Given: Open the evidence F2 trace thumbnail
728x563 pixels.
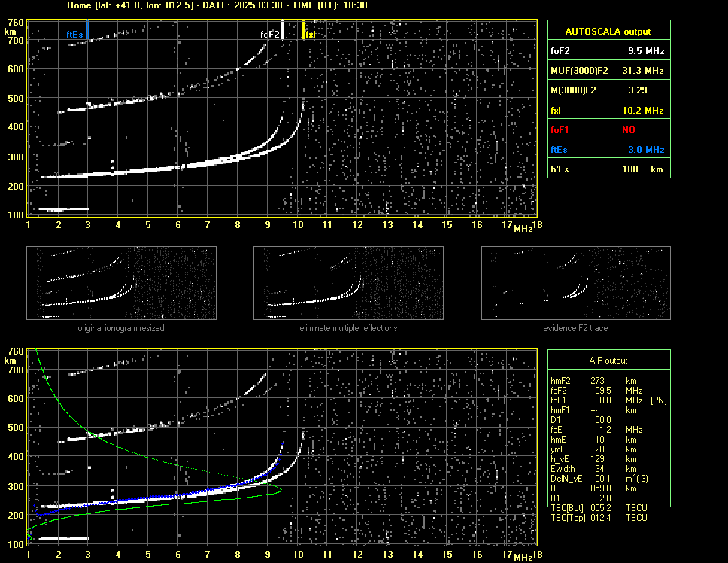Looking at the screenshot, I should (576, 283).
